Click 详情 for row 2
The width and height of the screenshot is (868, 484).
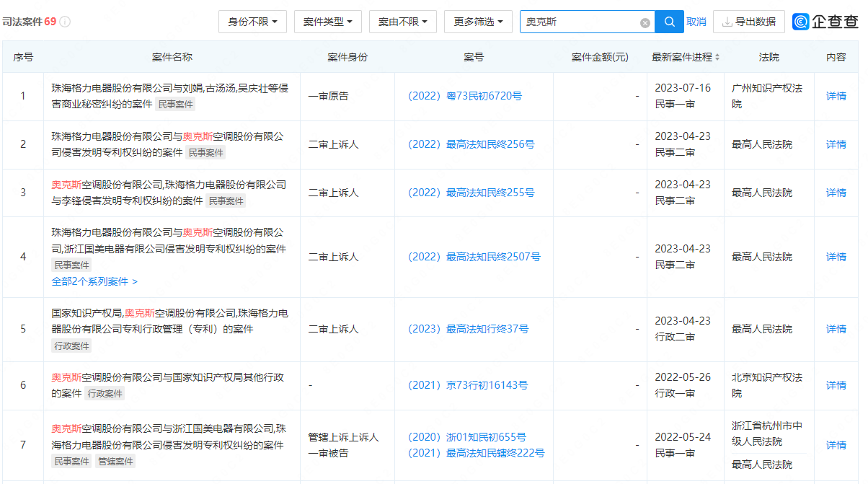tap(836, 144)
